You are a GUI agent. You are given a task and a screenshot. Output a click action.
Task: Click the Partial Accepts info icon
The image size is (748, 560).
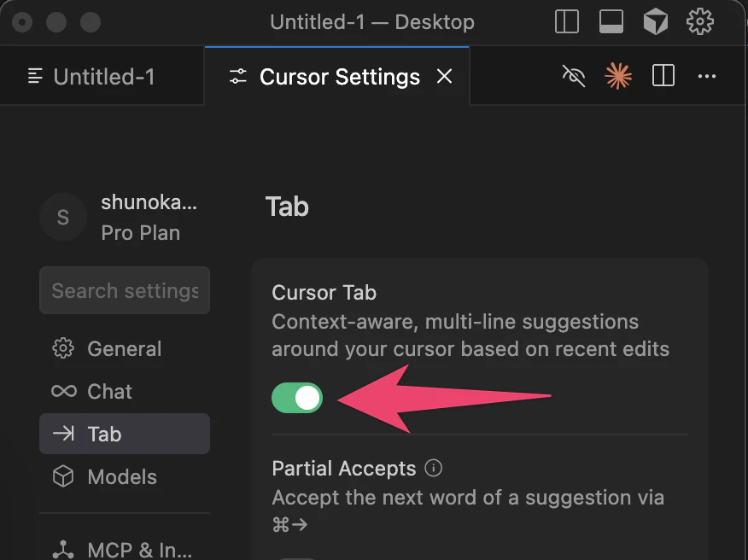coord(433,468)
